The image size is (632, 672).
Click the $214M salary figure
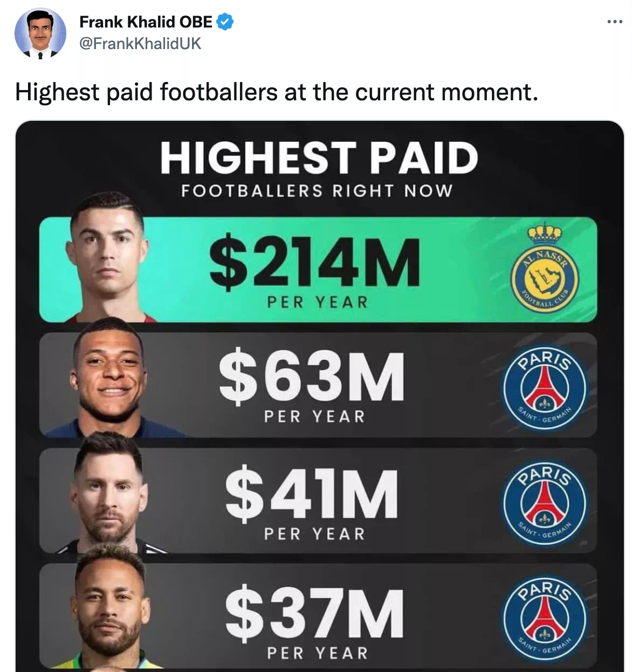314,262
